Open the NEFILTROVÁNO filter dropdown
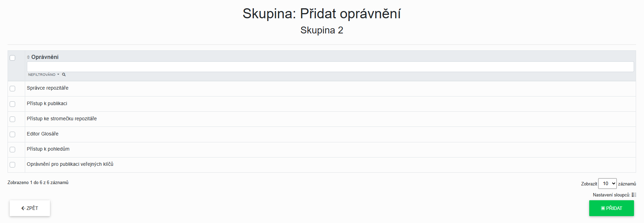644x223 pixels. pyautogui.click(x=43, y=74)
